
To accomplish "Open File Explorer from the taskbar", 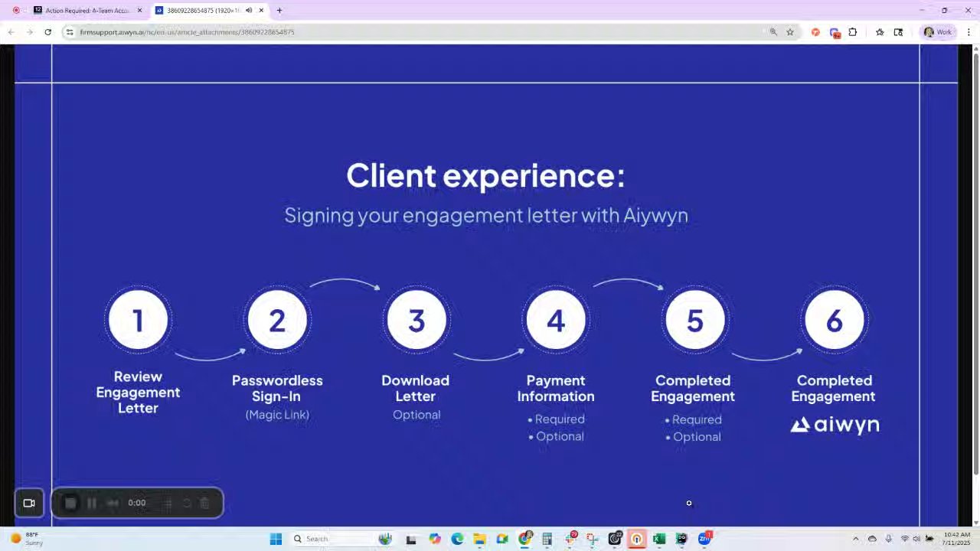I will 479,539.
